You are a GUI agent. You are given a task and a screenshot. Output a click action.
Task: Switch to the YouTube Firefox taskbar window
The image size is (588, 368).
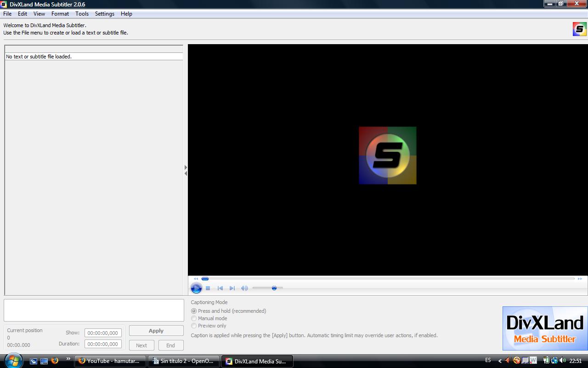pos(110,361)
